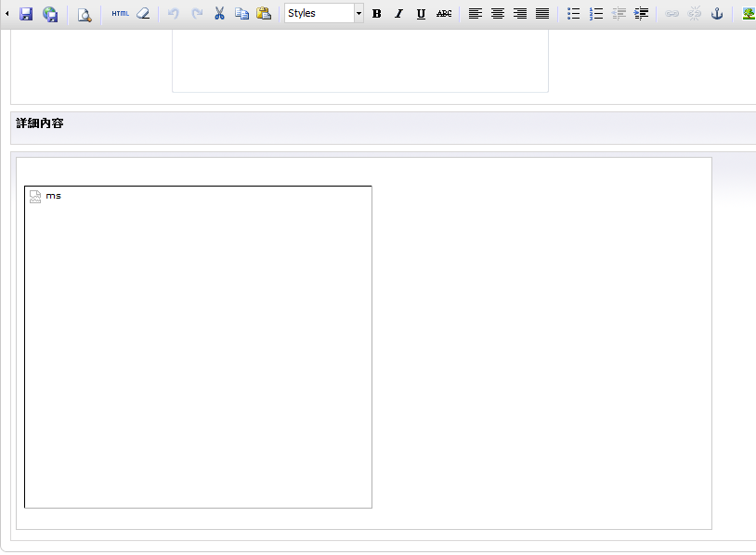
Task: Click inside the upper empty text area
Action: 360,60
